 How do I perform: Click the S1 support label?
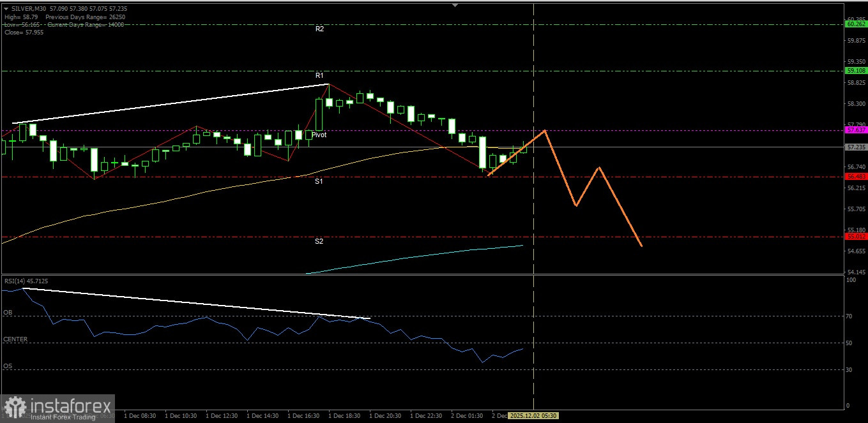[x=319, y=182]
